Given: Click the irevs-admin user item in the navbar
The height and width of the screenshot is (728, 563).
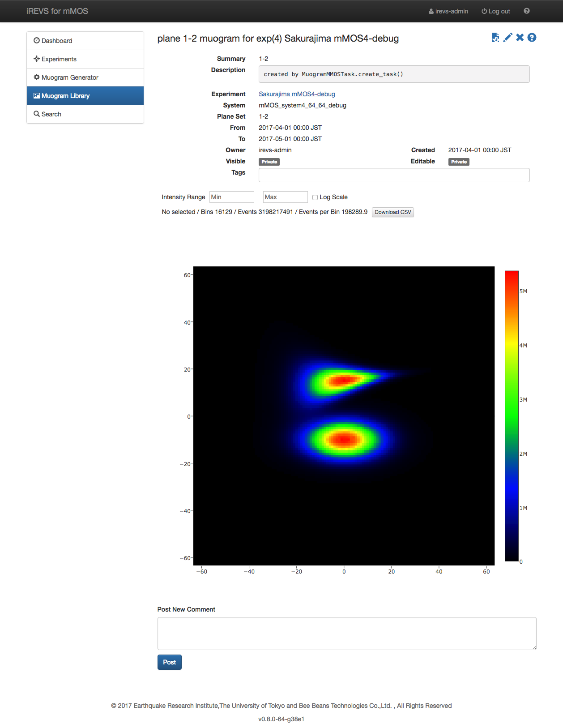Looking at the screenshot, I should [448, 11].
